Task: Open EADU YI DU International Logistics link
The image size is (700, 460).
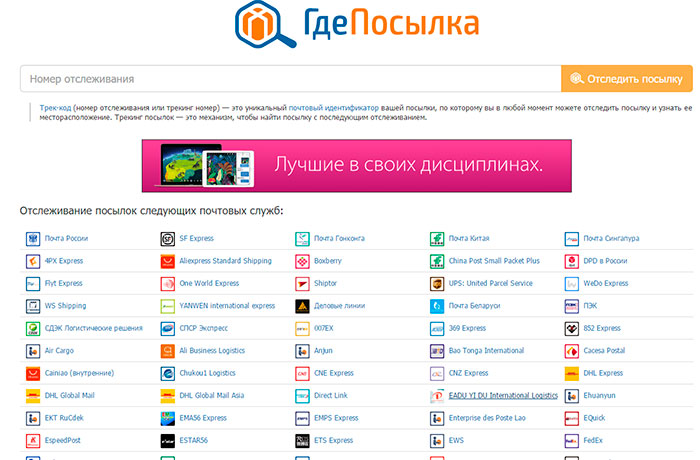Action: pyautogui.click(x=503, y=395)
